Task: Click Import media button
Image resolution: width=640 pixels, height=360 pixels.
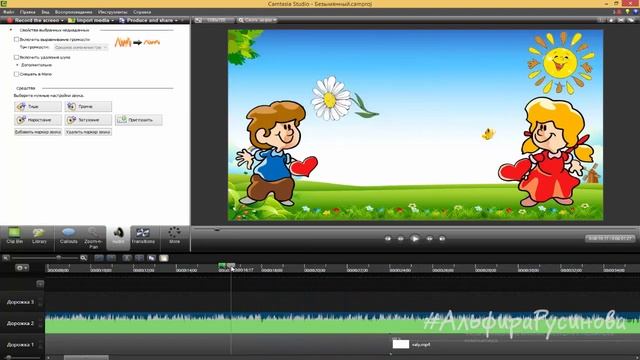Action: coord(89,20)
